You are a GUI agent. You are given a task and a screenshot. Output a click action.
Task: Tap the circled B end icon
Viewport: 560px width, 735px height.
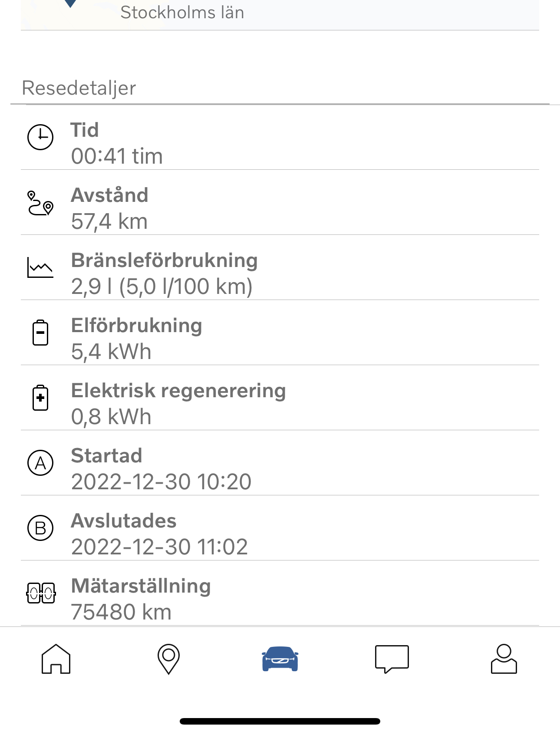40,528
